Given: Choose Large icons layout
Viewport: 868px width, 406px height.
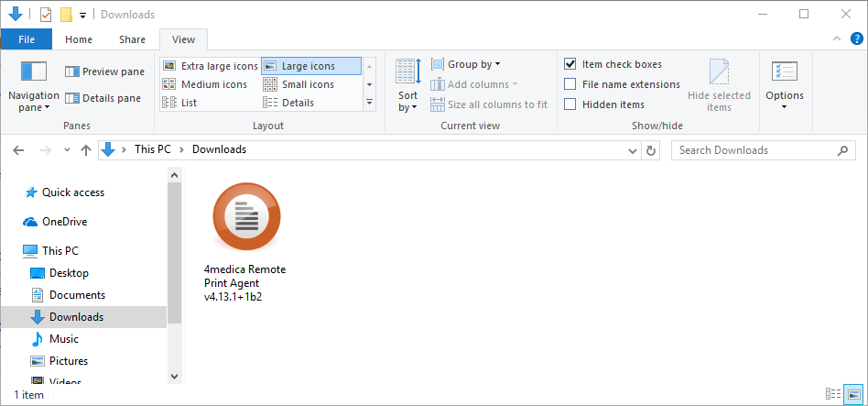Looking at the screenshot, I should pyautogui.click(x=311, y=66).
